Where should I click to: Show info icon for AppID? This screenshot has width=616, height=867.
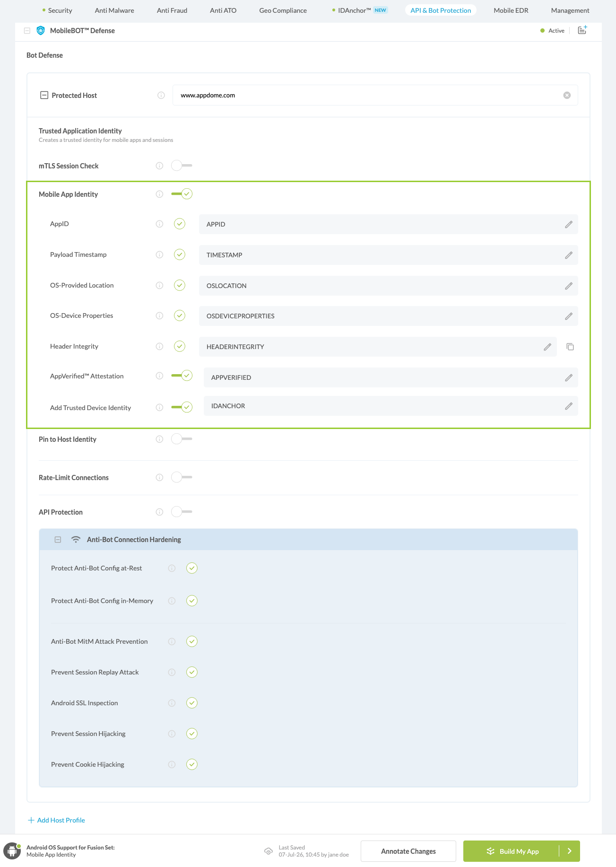tap(159, 224)
